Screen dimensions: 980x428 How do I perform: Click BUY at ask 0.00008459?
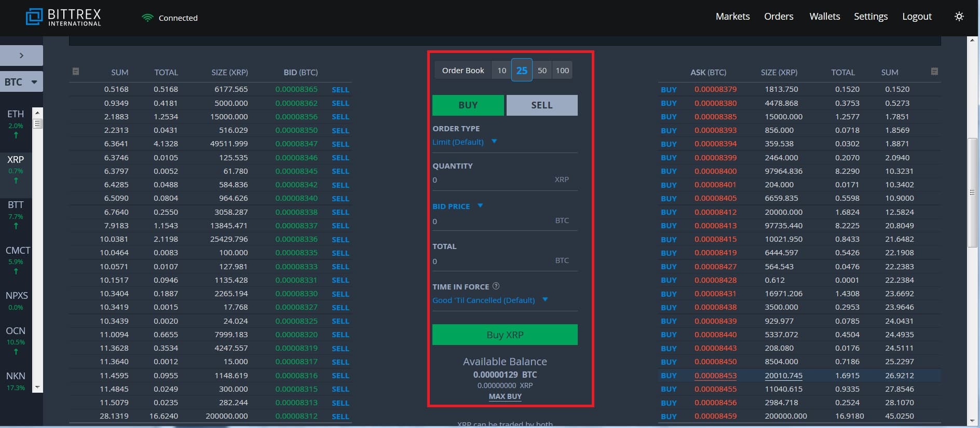click(x=669, y=417)
